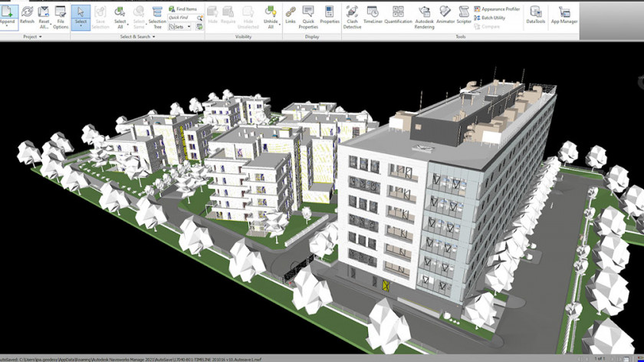Launch Clash Detective
Viewport: 644px width, 362px height.
point(352,18)
